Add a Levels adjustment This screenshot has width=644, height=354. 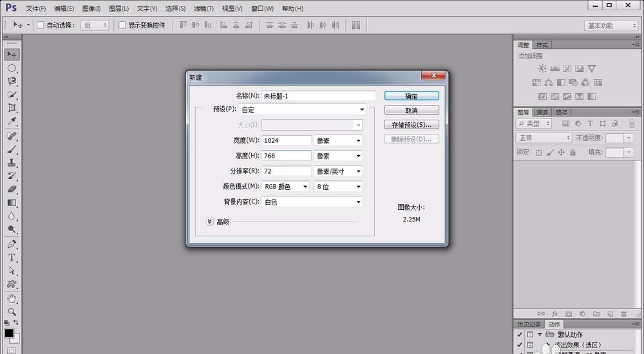[555, 69]
